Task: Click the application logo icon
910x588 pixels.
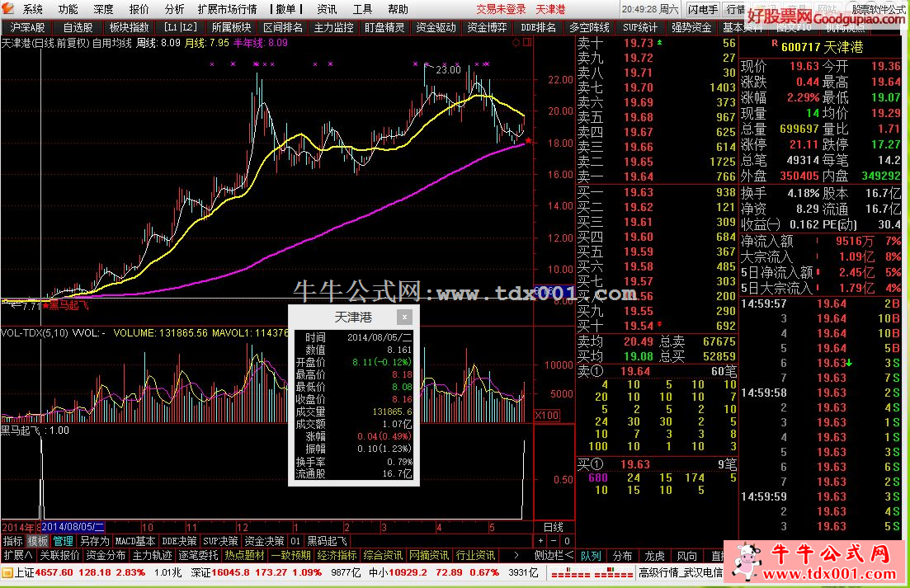Action: point(7,8)
